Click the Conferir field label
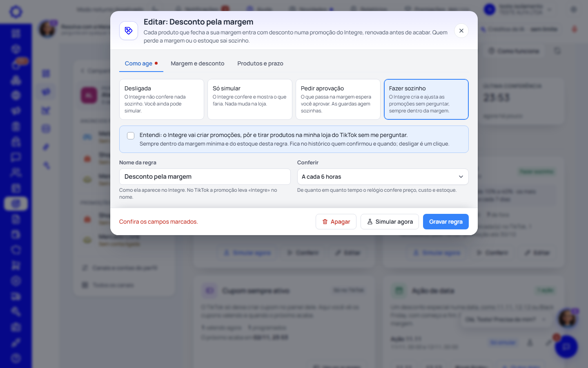The width and height of the screenshot is (588, 368). coord(308,162)
